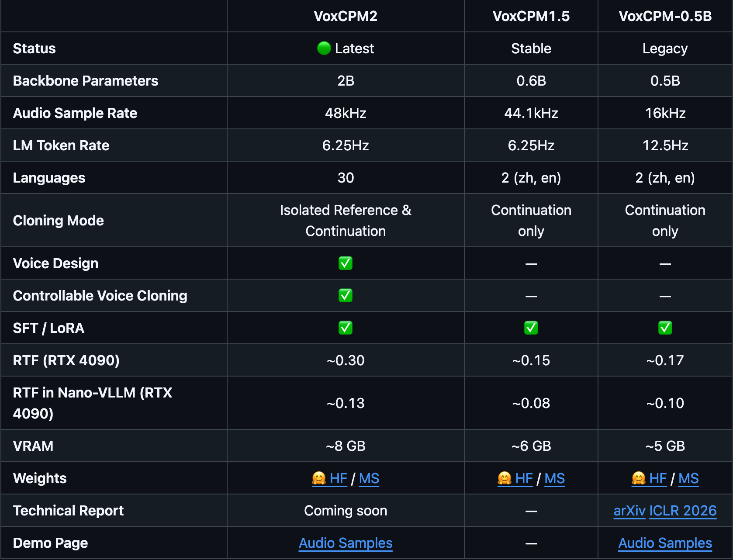Screen dimensions: 733x560
Task: Click the "Controllable Voice Cloning" row label
Action: (x=100, y=296)
